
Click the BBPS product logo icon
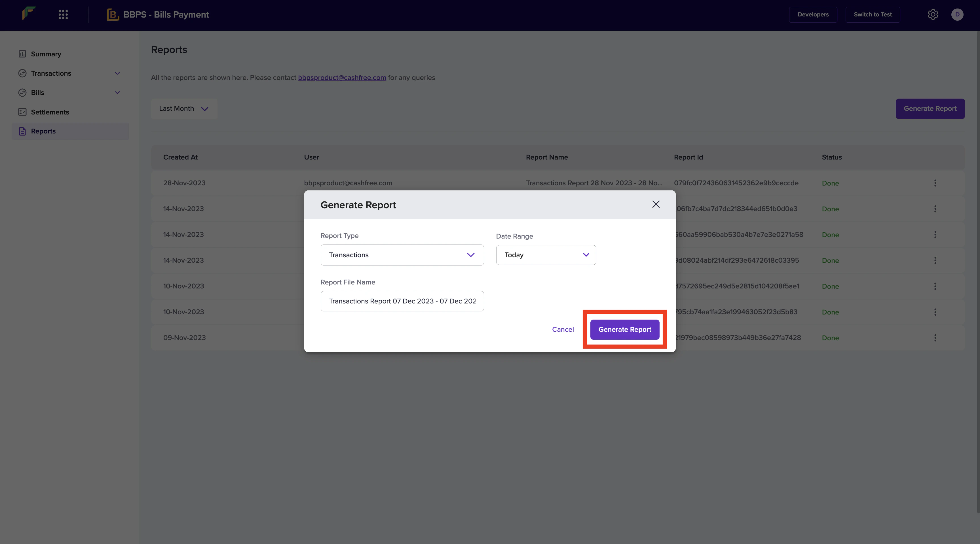click(113, 14)
